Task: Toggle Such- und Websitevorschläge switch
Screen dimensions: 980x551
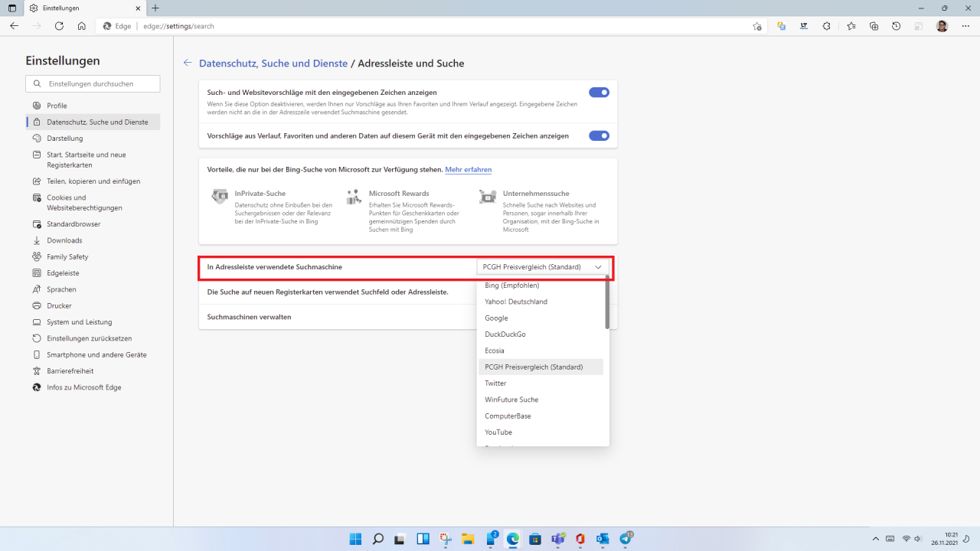Action: click(x=599, y=93)
